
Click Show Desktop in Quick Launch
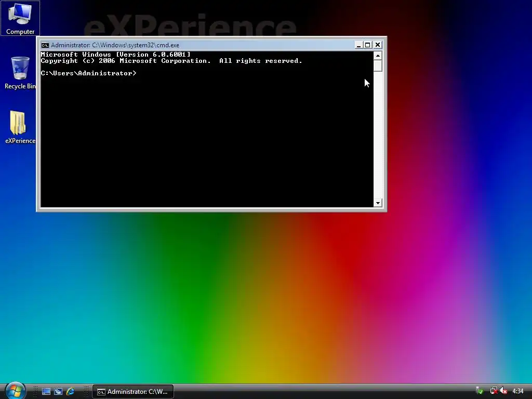[x=46, y=392]
